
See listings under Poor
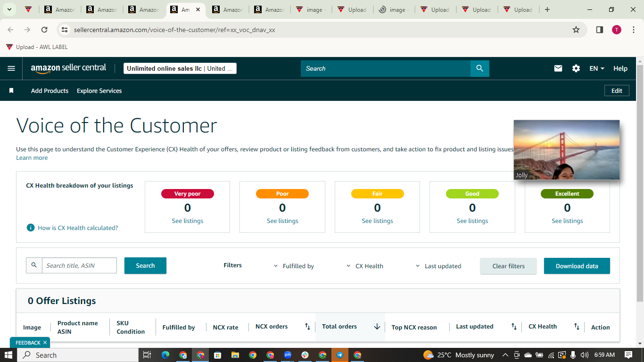pos(282,221)
